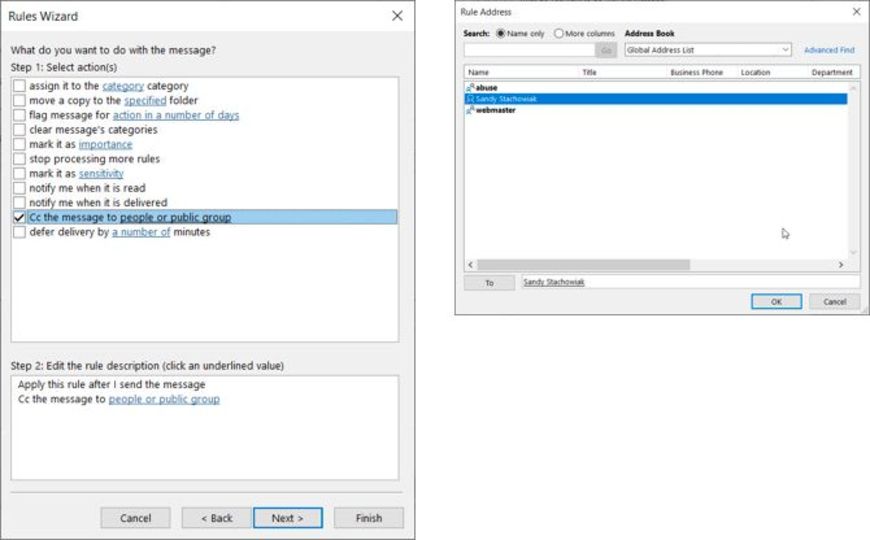The height and width of the screenshot is (540, 870).
Task: Sort by Department column header
Action: pos(832,72)
